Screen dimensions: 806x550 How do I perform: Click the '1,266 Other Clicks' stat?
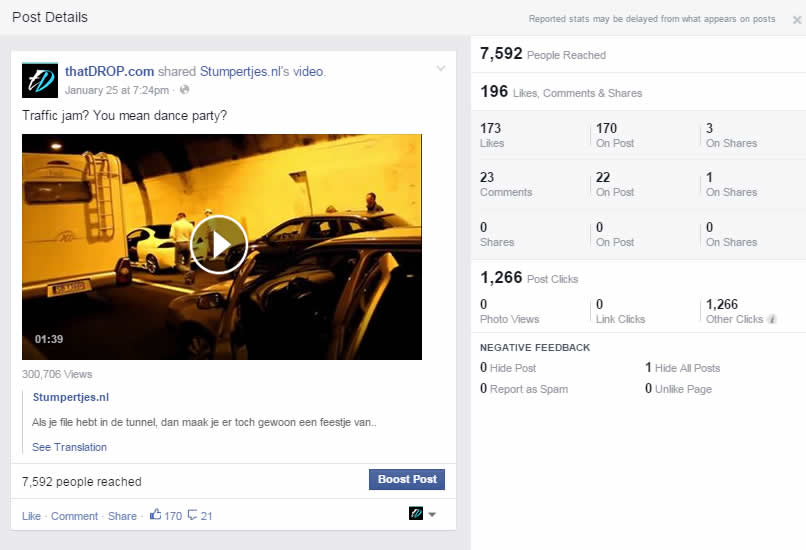click(735, 311)
